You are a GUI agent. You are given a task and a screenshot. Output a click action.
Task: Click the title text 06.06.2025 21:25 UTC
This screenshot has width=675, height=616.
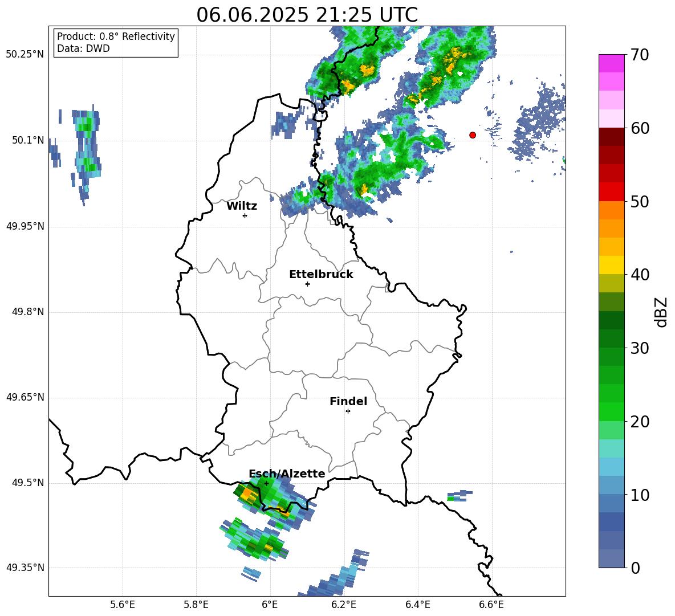click(307, 15)
